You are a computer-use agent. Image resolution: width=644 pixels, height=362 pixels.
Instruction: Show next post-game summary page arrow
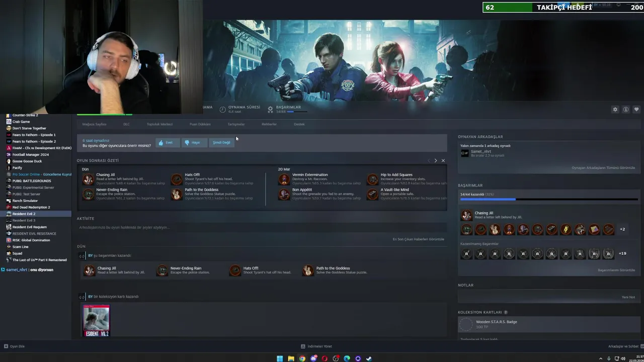pos(436,160)
